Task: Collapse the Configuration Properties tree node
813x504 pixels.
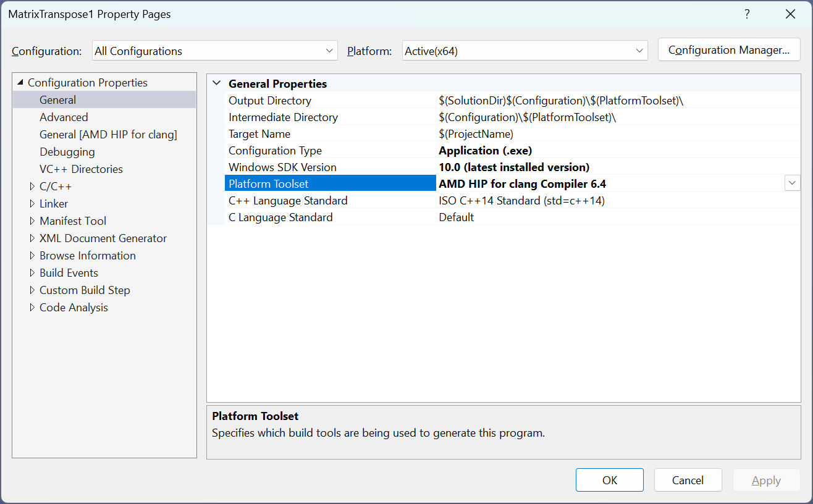Action: pyautogui.click(x=20, y=83)
